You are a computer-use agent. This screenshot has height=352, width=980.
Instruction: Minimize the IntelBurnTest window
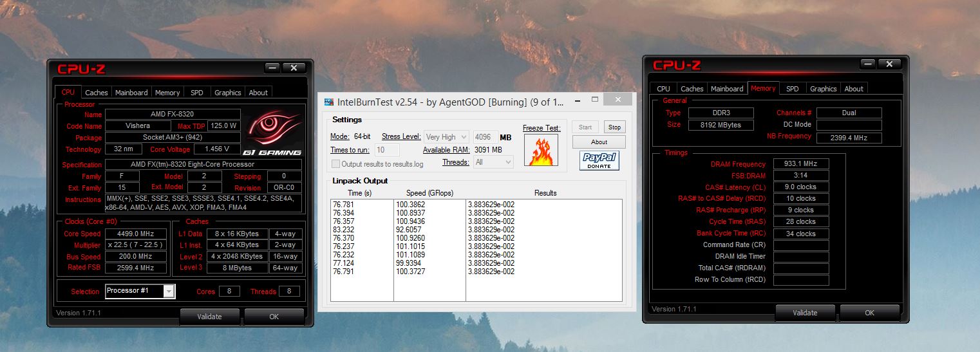pos(577,100)
